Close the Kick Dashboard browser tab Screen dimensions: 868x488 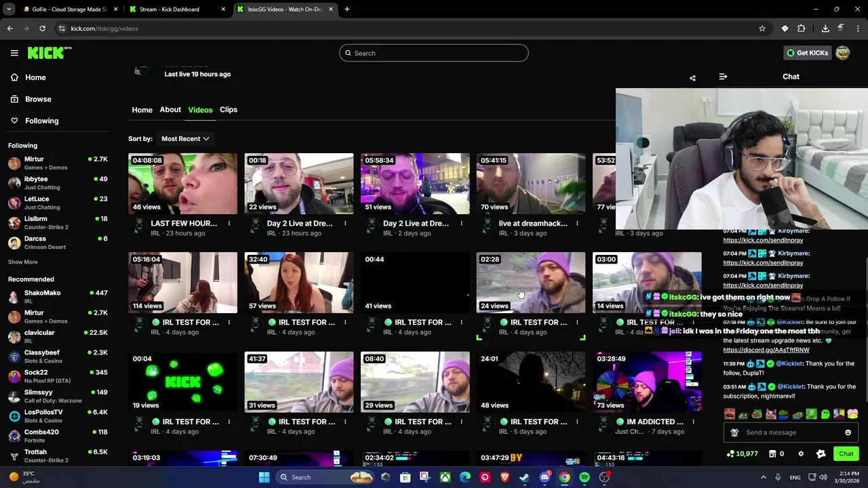(x=224, y=9)
